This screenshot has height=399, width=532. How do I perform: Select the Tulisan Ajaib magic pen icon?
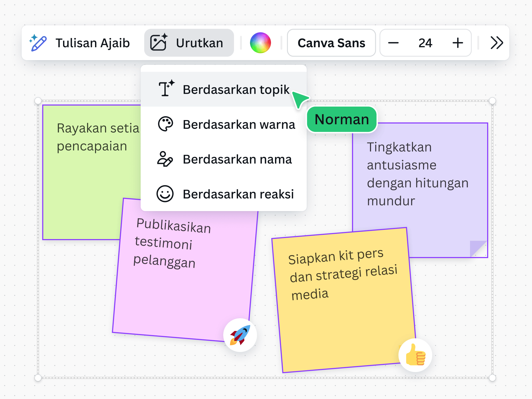click(x=39, y=42)
